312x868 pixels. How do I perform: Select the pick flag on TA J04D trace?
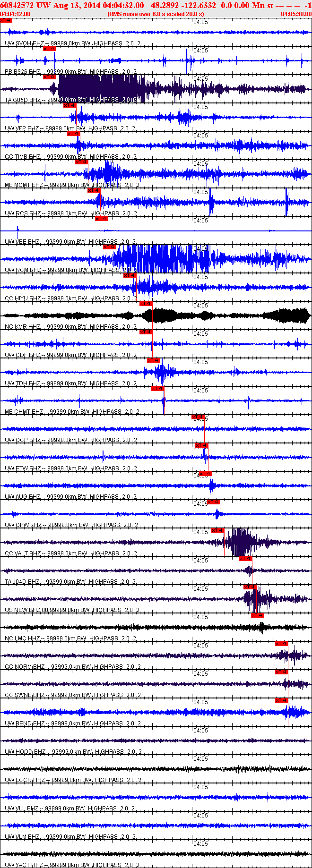coord(246,559)
